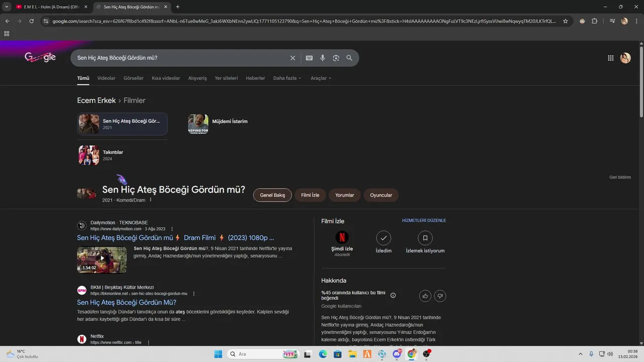Click 'HİZMETLERİ DÜZENLE' link
Screen dimensions: 644x362
[x=424, y=220]
